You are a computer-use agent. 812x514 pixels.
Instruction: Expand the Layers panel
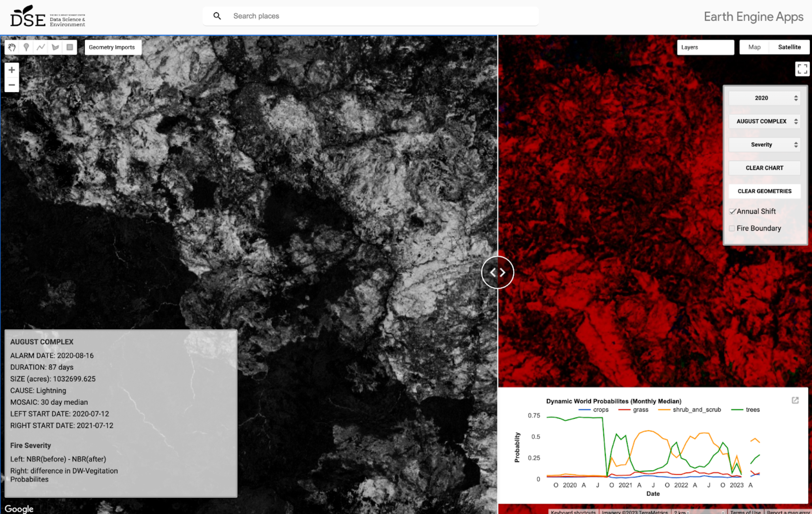(x=705, y=47)
